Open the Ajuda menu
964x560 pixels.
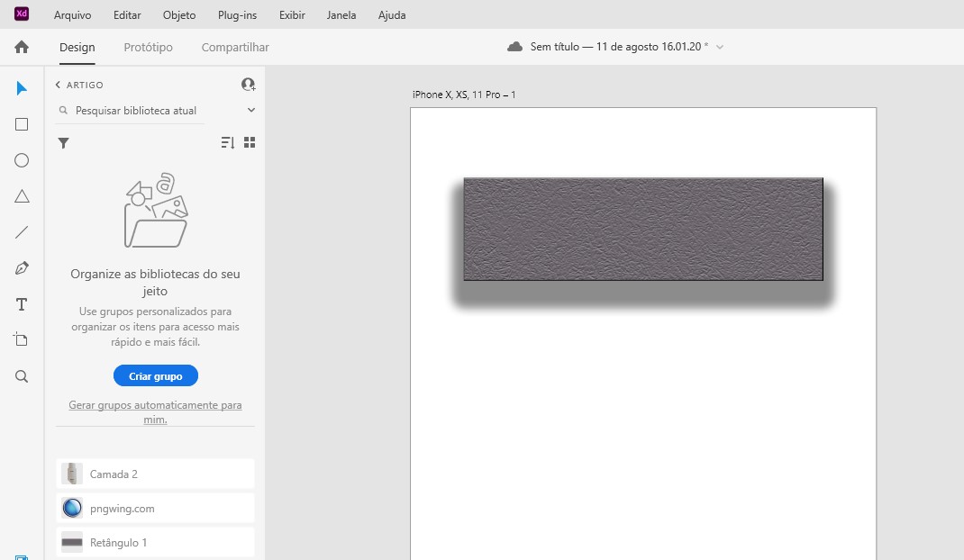(392, 14)
